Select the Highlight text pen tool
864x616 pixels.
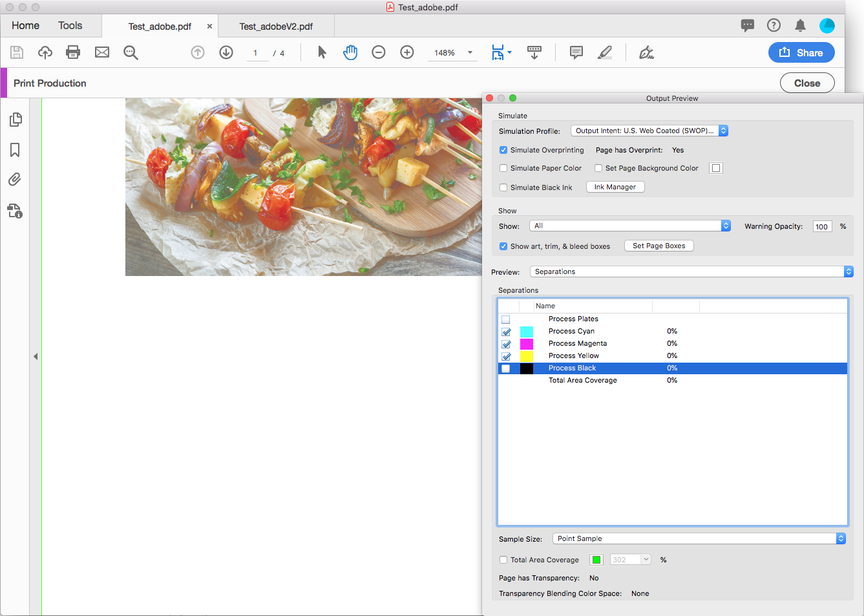(605, 52)
